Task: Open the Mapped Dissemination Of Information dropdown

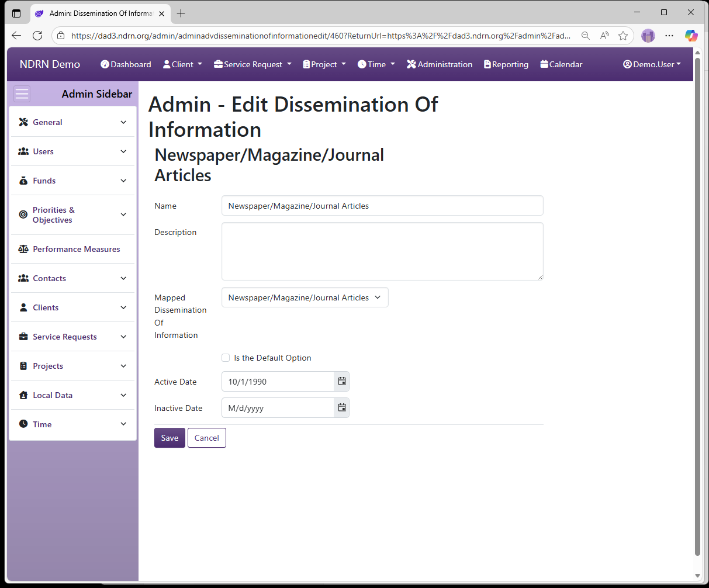Action: 305,298
